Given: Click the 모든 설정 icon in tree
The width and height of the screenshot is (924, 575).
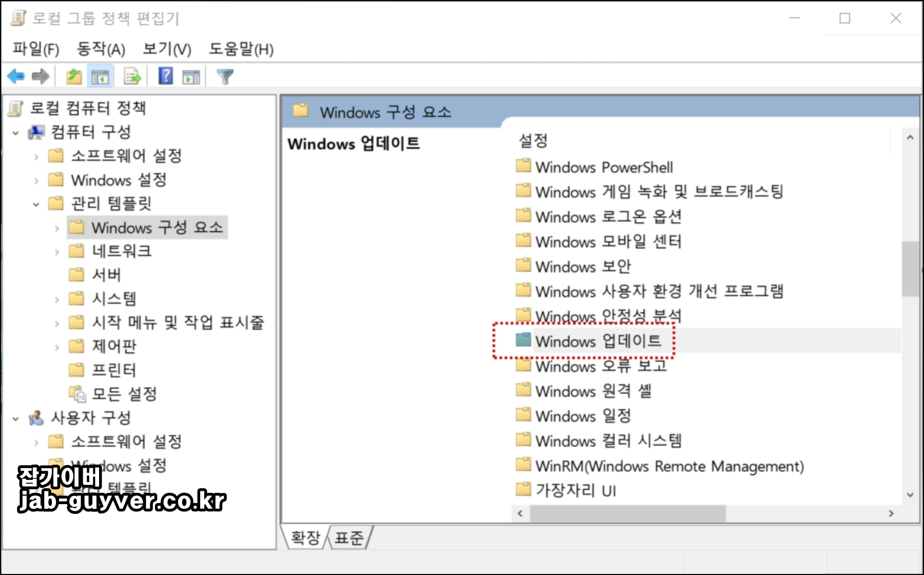Looking at the screenshot, I should pos(78,394).
